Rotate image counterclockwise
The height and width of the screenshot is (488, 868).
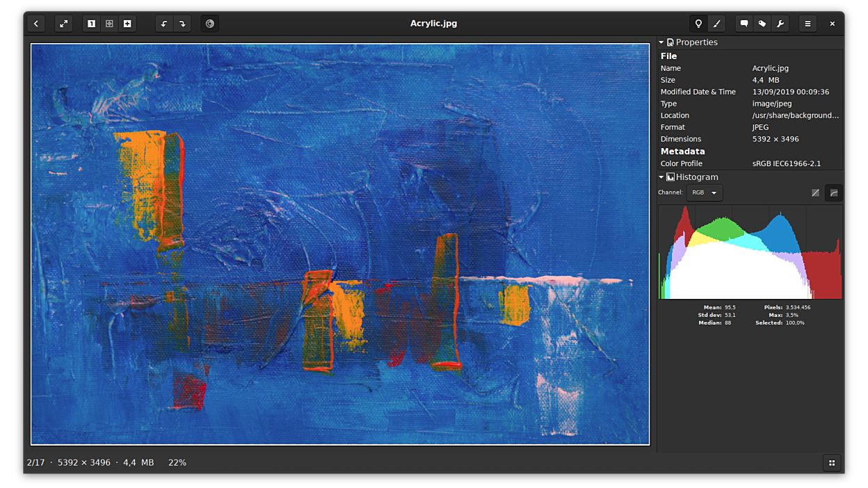tap(164, 24)
